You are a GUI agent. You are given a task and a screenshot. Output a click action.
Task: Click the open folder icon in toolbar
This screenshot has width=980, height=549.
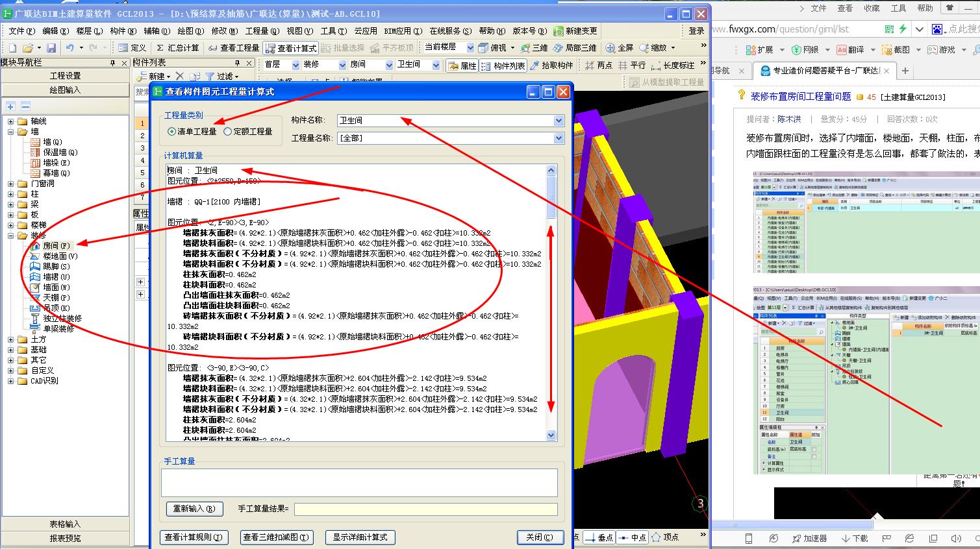pyautogui.click(x=27, y=48)
